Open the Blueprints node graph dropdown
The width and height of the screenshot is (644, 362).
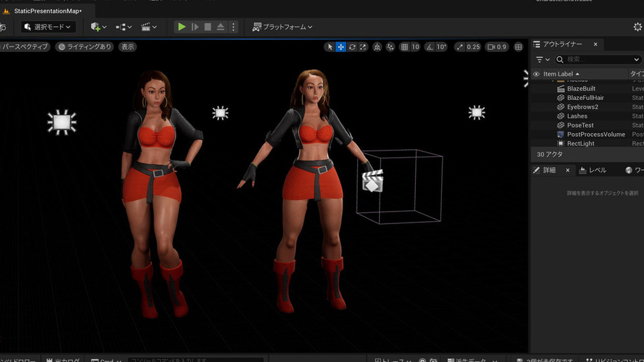124,27
